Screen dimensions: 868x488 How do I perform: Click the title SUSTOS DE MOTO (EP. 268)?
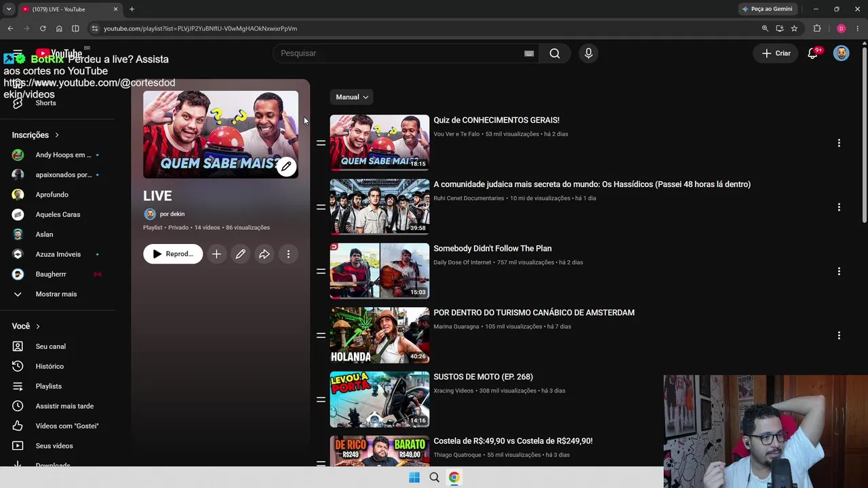pos(484,377)
